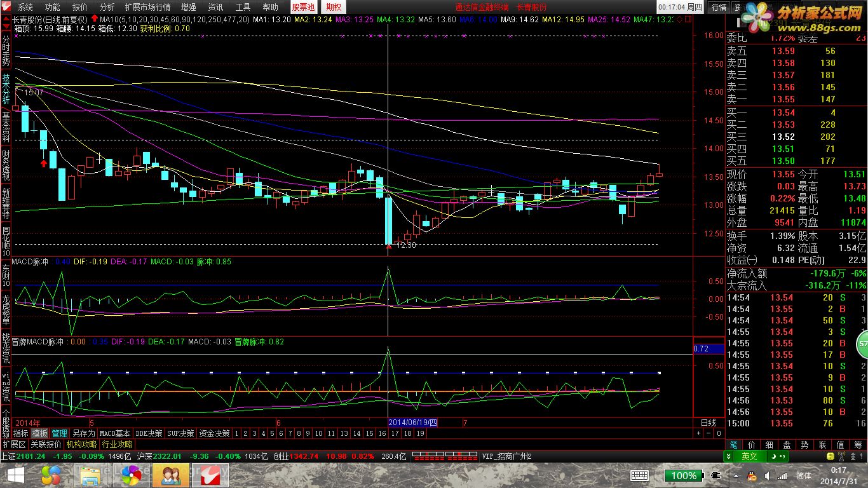
Task: Click the 行情 button at top right
Action: click(719, 7)
